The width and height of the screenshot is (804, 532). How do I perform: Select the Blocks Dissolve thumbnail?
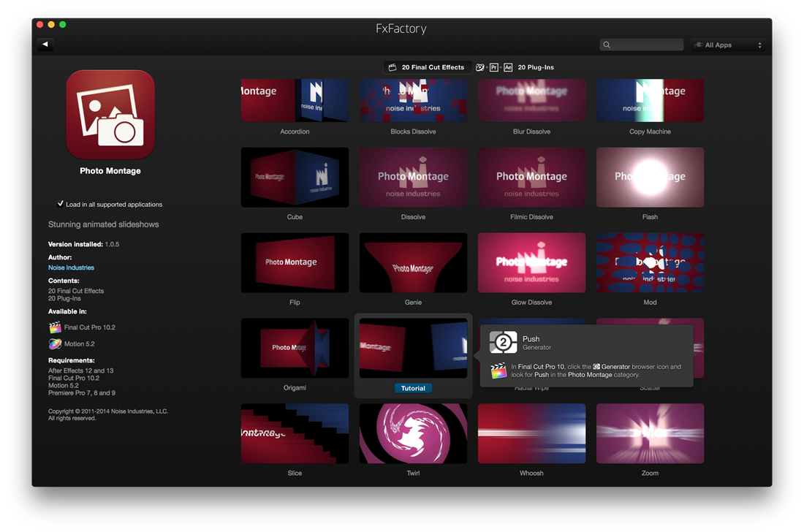(413, 100)
